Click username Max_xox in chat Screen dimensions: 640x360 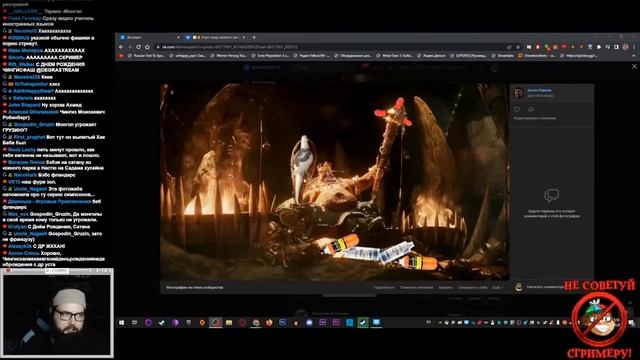click(18, 214)
